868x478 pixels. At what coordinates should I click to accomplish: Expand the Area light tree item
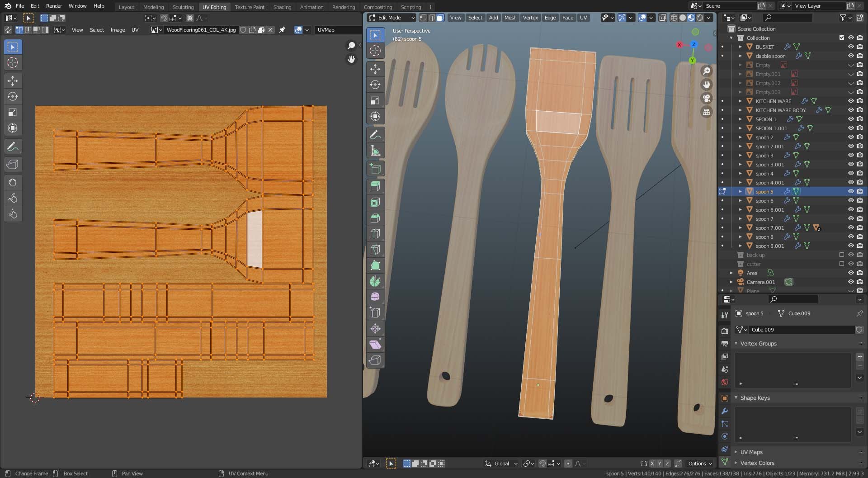coord(731,273)
